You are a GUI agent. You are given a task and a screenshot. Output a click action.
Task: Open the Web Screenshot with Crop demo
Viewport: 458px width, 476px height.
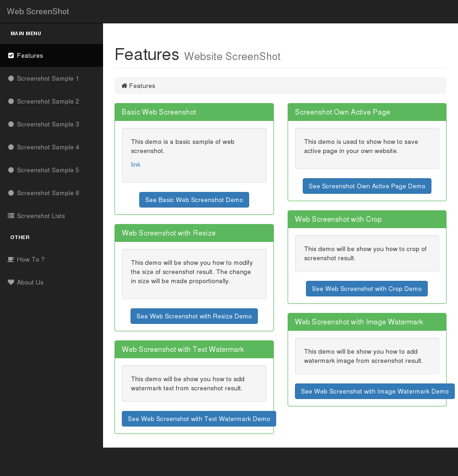point(367,289)
